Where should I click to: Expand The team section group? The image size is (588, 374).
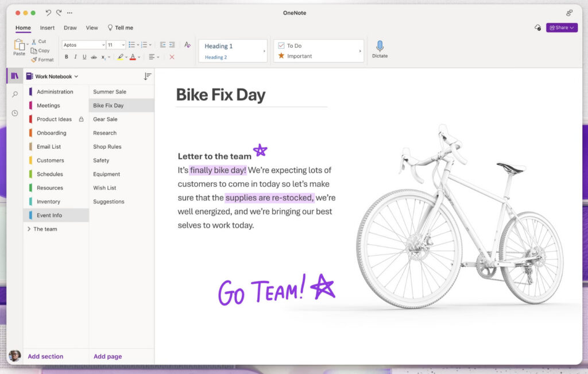pos(29,229)
